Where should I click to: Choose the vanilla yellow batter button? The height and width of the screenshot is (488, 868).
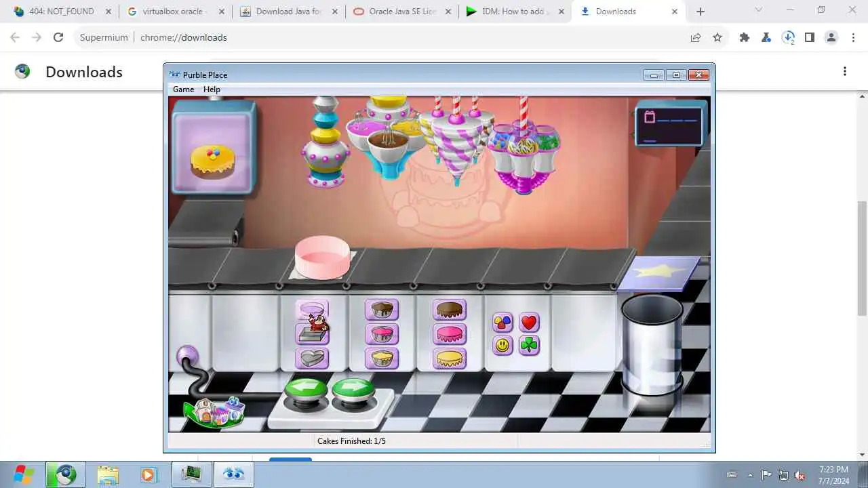[x=382, y=358]
